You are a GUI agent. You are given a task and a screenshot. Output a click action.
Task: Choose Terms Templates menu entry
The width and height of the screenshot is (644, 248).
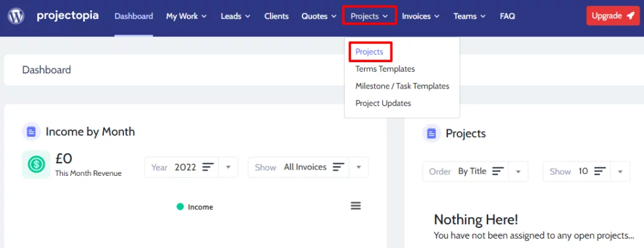(x=385, y=69)
